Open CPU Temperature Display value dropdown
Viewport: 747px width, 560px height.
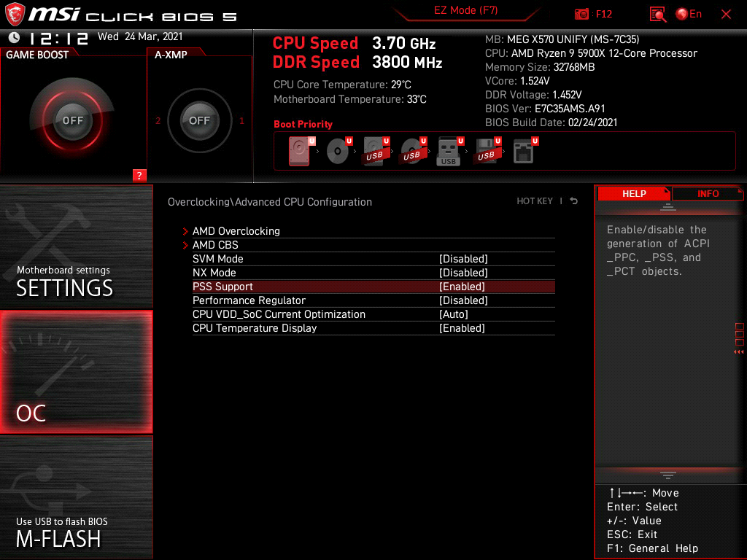(462, 327)
